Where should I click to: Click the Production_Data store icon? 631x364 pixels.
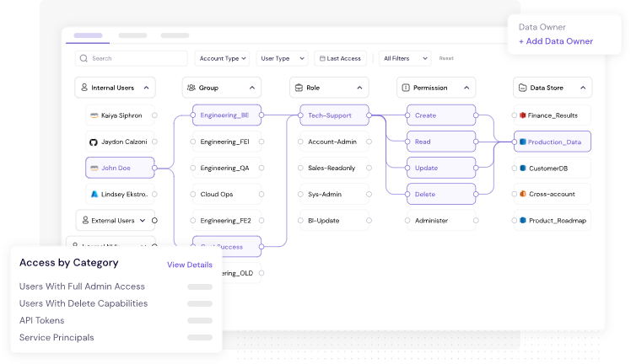tap(523, 142)
